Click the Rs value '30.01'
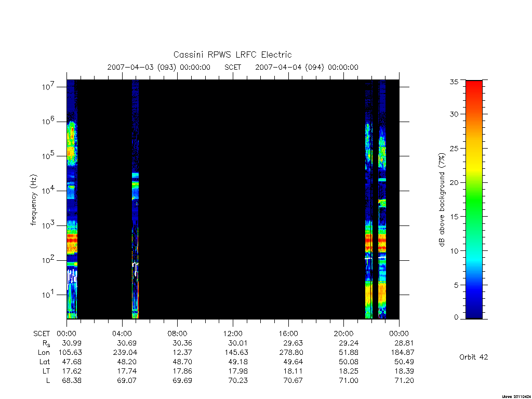Viewport: 532px width, 399px height. (x=238, y=343)
